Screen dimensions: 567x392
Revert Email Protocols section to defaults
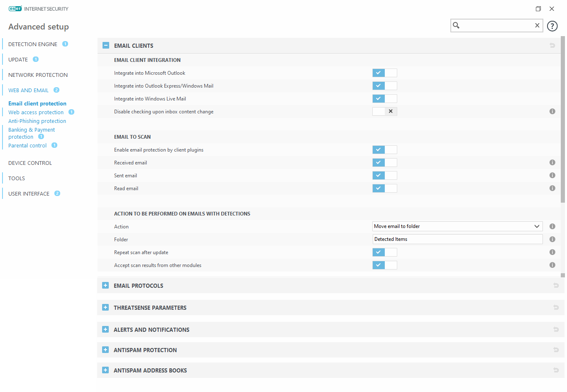pyautogui.click(x=556, y=285)
